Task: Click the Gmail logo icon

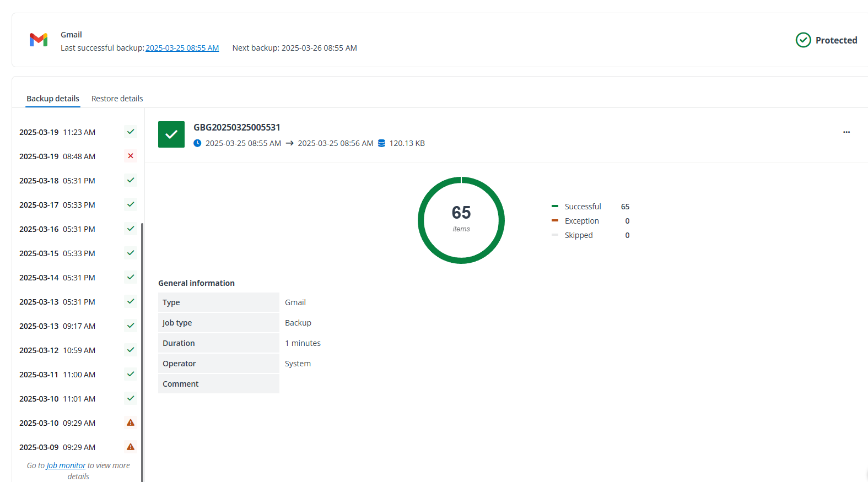Action: pyautogui.click(x=39, y=40)
